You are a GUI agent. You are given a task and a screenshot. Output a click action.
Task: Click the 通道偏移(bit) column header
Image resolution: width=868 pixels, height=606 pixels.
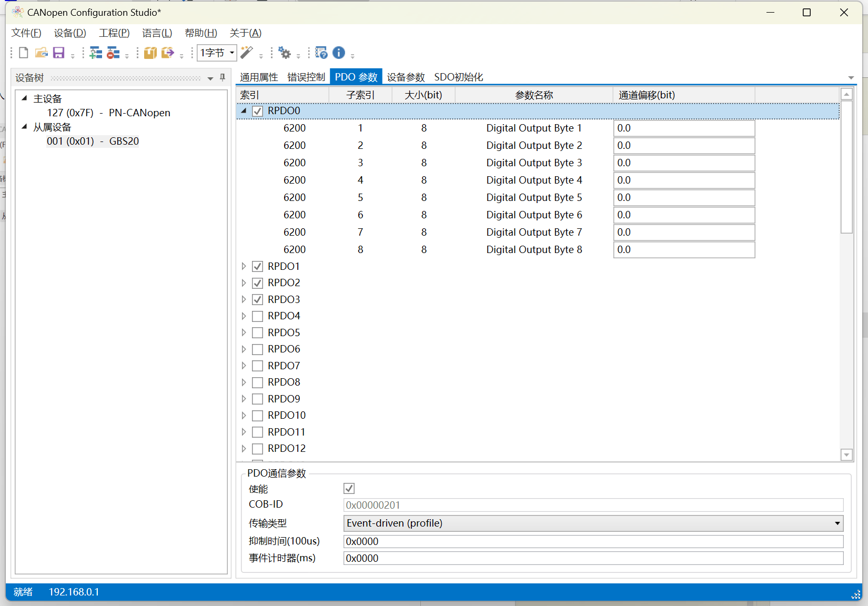click(684, 95)
